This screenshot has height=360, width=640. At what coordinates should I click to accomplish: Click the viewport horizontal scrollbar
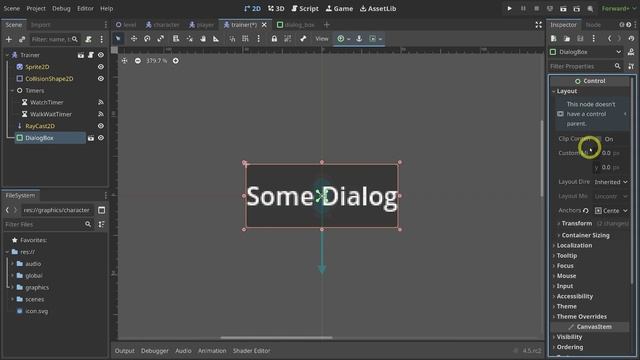click(276, 338)
